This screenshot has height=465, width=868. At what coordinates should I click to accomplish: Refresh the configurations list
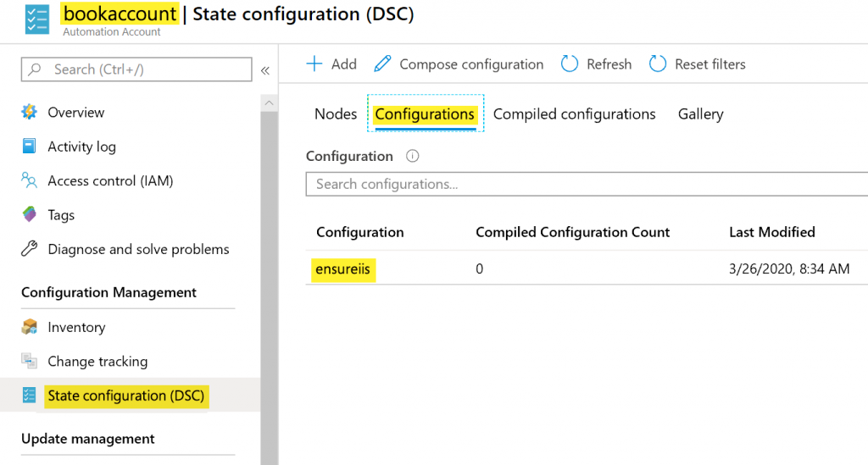coord(597,64)
